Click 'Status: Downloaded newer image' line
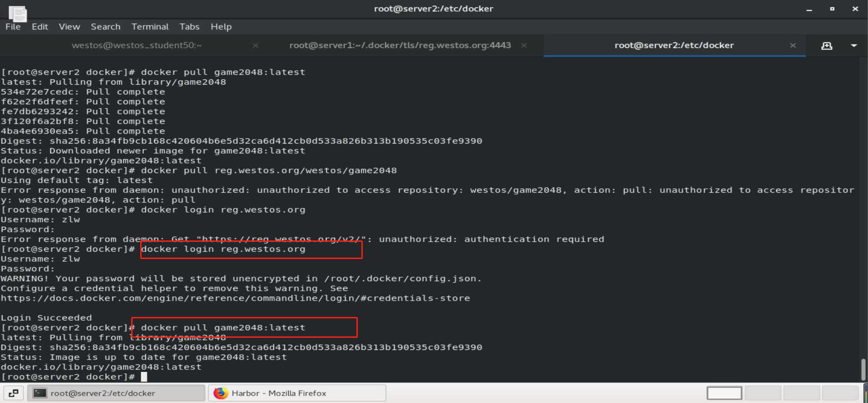The image size is (868, 403). 153,151
